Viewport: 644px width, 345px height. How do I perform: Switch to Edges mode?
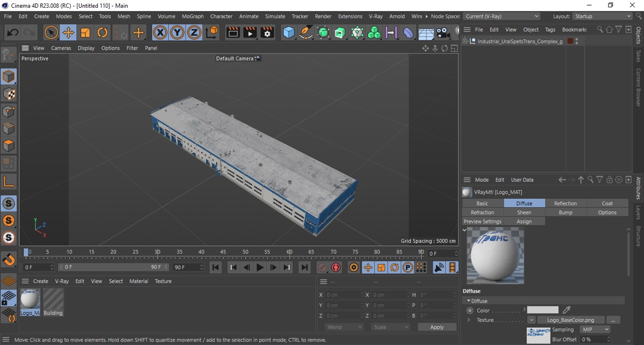[9, 129]
